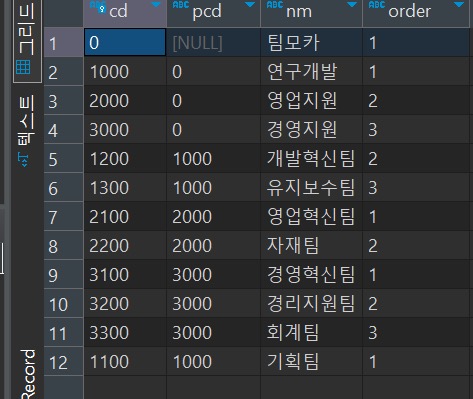The height and width of the screenshot is (399, 473).
Task: Select the cd cell 3200
Action: [125, 303]
